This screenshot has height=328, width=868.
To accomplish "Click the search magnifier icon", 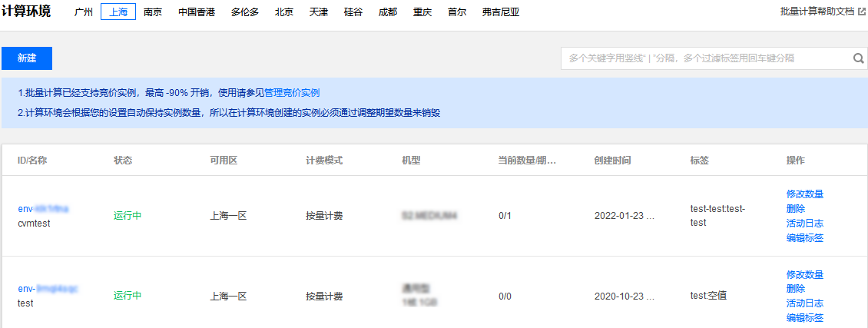I will [x=858, y=58].
